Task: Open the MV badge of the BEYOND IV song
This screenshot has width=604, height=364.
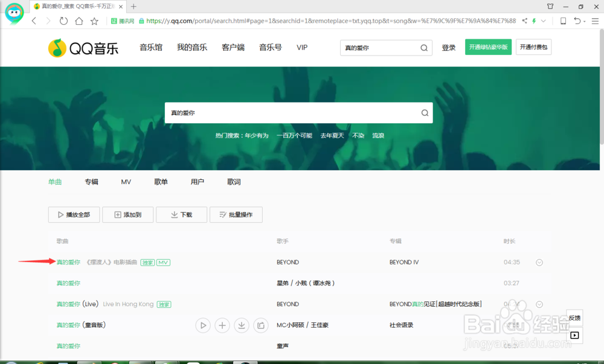Action: 163,263
